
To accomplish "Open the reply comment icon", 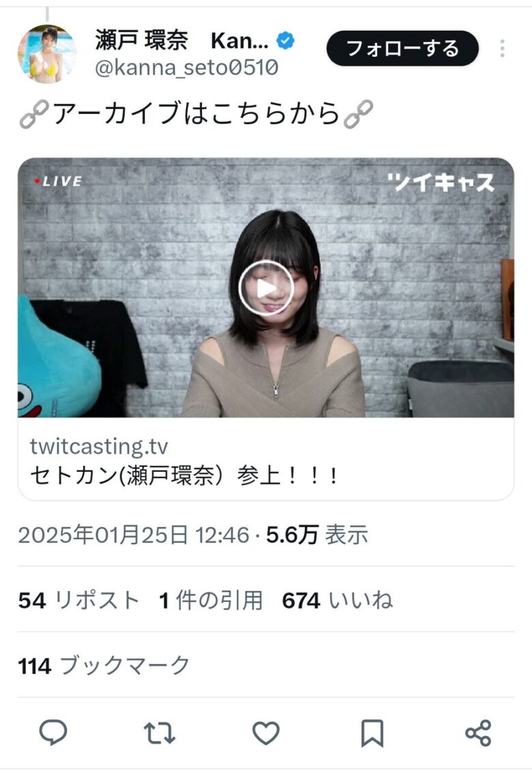I will 53,732.
